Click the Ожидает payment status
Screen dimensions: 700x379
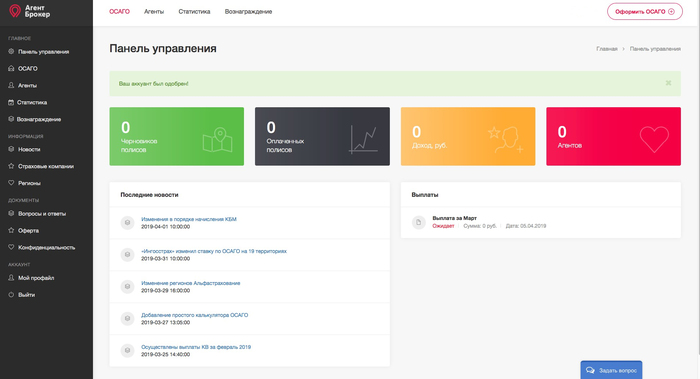click(443, 226)
